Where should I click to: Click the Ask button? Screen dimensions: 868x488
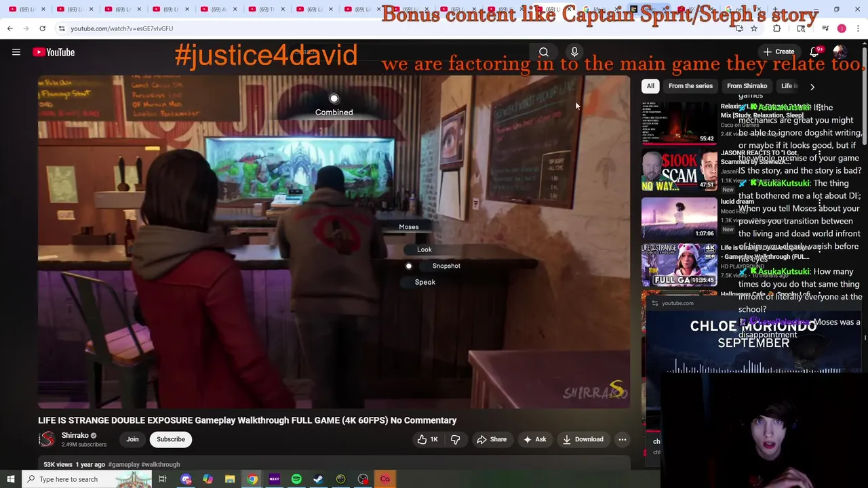point(534,439)
